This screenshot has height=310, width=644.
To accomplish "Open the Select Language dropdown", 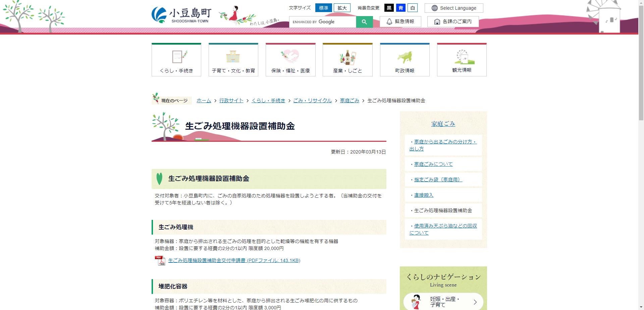I will pyautogui.click(x=453, y=8).
